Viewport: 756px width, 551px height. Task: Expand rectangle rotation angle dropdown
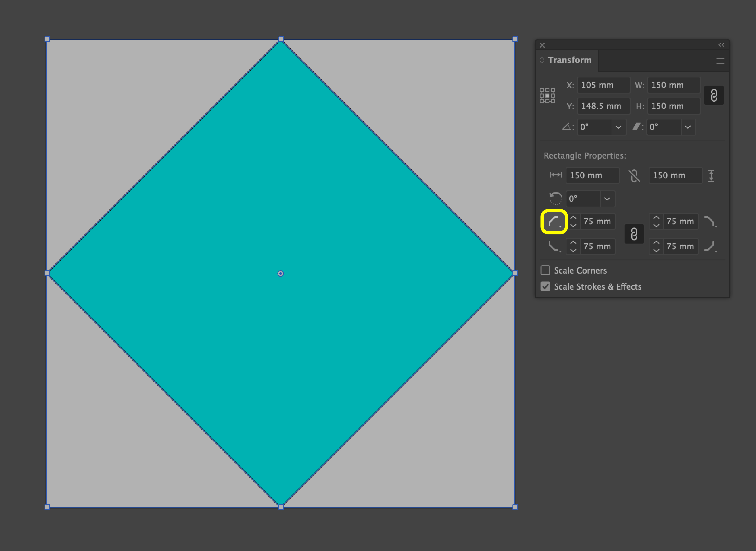pos(607,199)
